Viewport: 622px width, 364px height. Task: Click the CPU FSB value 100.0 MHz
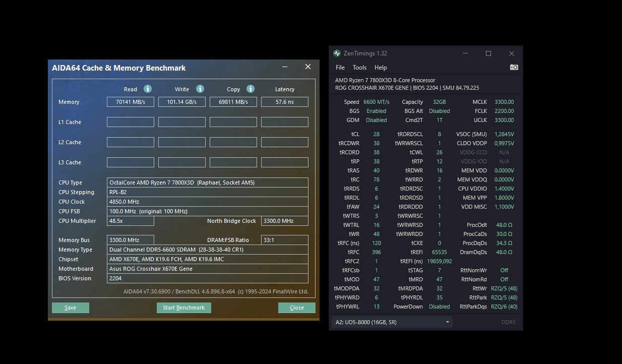pos(208,211)
